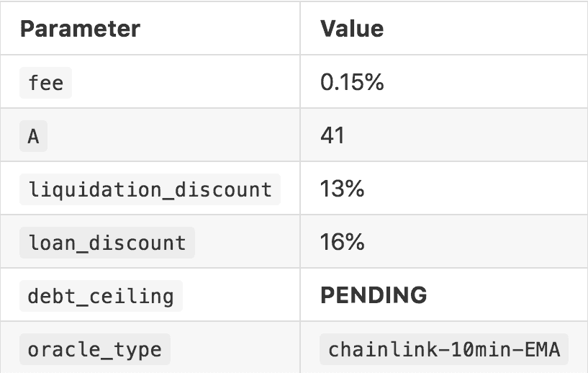Image resolution: width=588 pixels, height=373 pixels.
Task: Click the Value column header
Action: tap(352, 29)
